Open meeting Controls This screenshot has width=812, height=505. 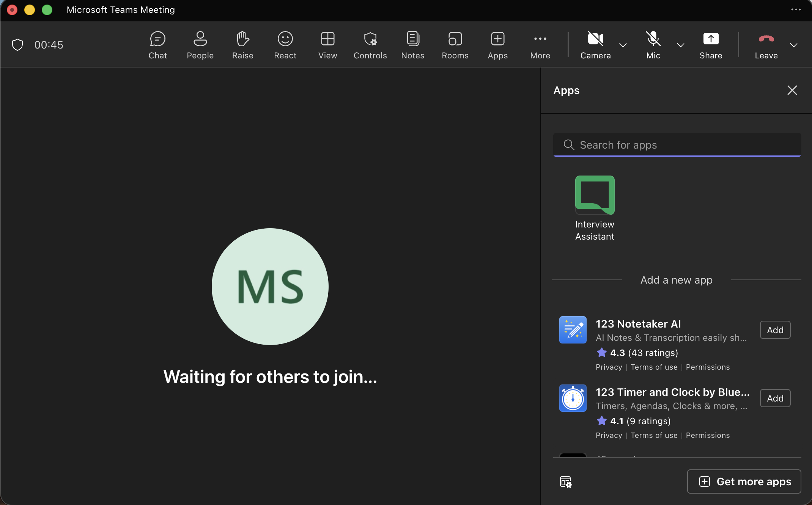tap(370, 44)
